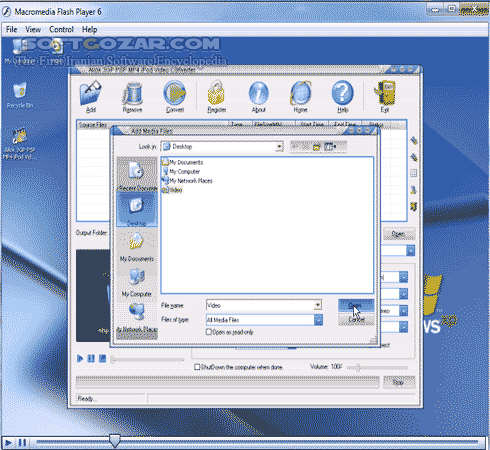Select My Network Places in the places bar
This screenshot has height=450, width=490.
(x=137, y=317)
